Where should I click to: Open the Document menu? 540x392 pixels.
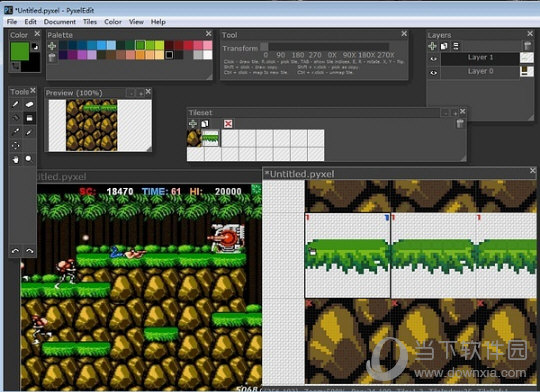(x=60, y=22)
